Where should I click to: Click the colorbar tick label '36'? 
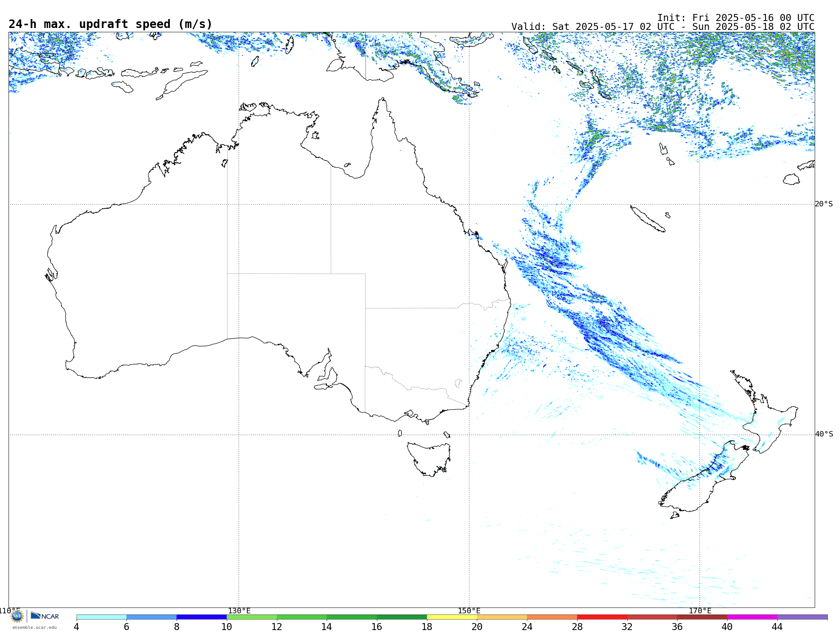pos(677,627)
